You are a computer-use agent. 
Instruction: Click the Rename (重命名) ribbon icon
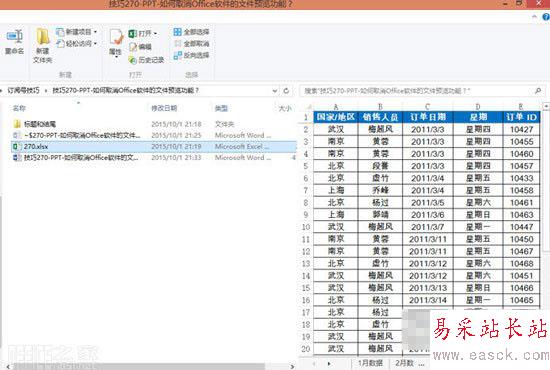point(14,36)
